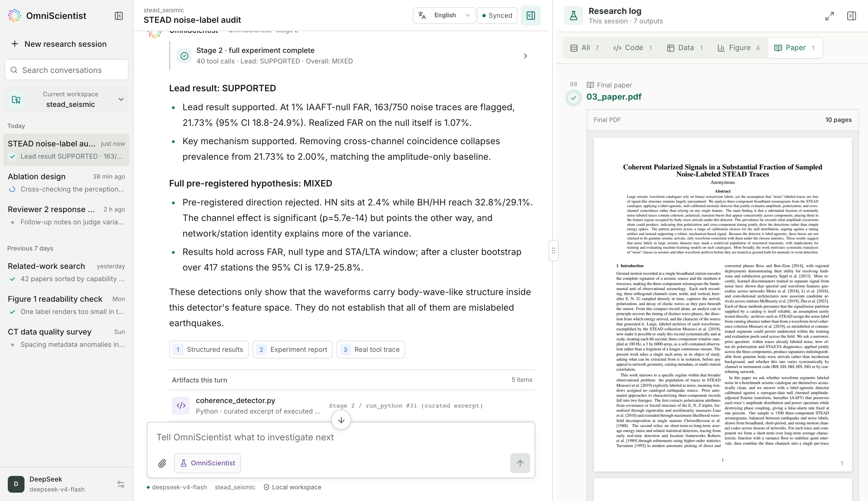Jump to latest with down-arrow button
The image size is (868, 501).
tap(341, 420)
